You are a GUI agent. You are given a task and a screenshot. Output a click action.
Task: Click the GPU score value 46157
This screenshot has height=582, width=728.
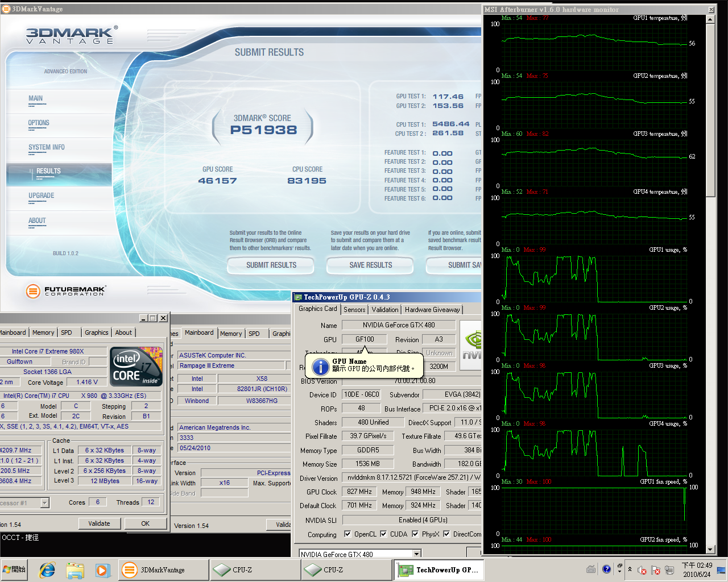217,181
